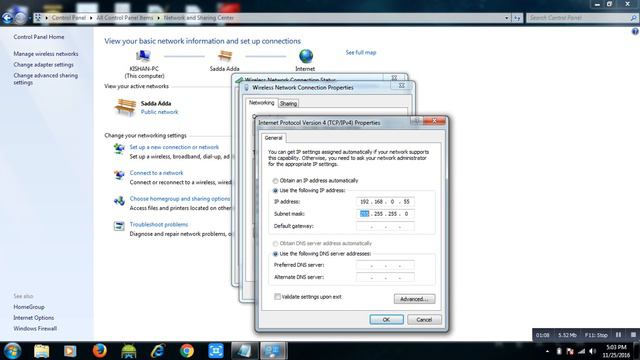This screenshot has width=640, height=360.
Task: Open Windows Firewall link
Action: pyautogui.click(x=35, y=329)
